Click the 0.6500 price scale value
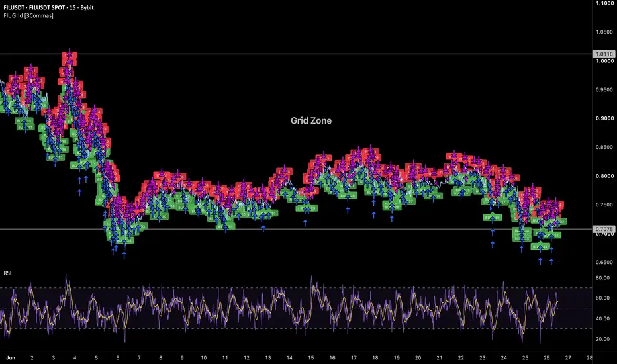 pos(604,262)
